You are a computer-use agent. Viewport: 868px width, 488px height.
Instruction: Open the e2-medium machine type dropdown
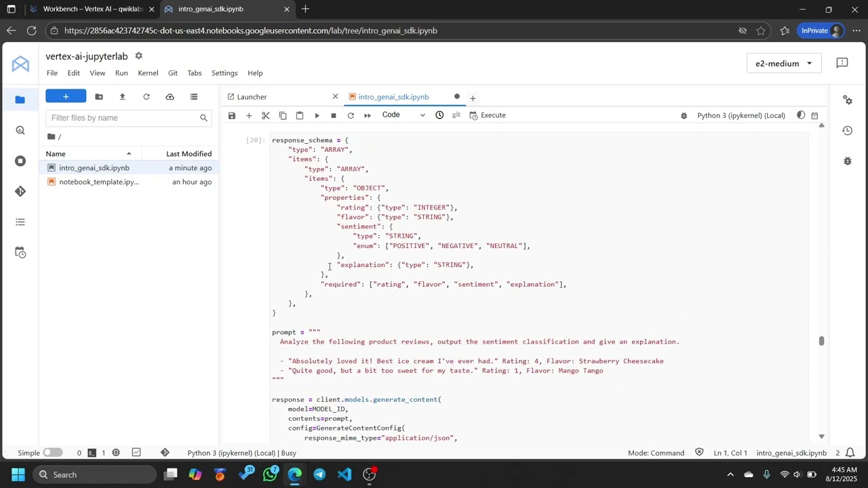[784, 64]
